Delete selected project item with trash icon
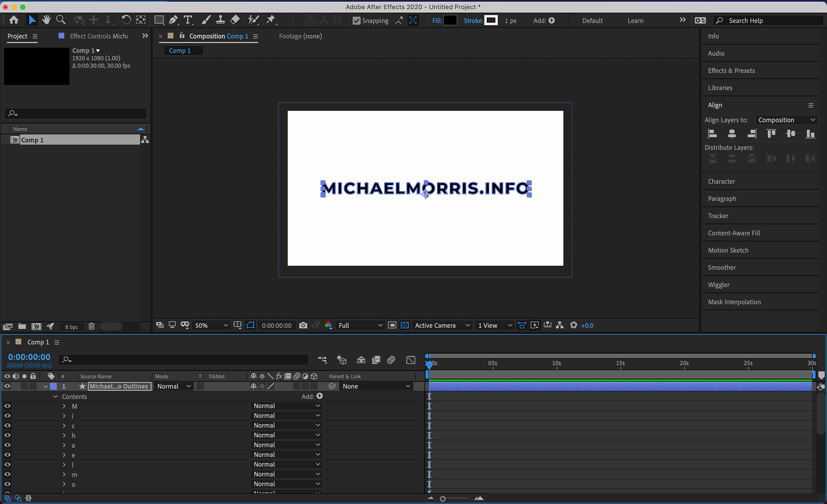 (x=91, y=326)
